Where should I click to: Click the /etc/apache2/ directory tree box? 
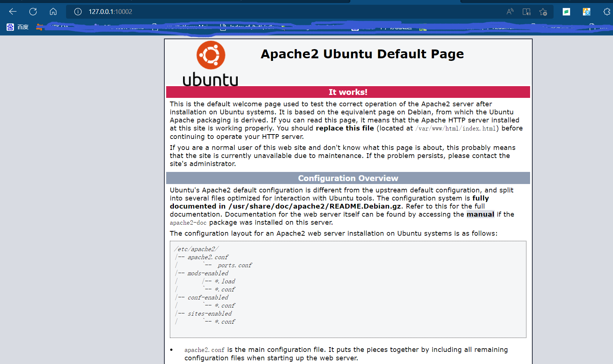[348, 289]
